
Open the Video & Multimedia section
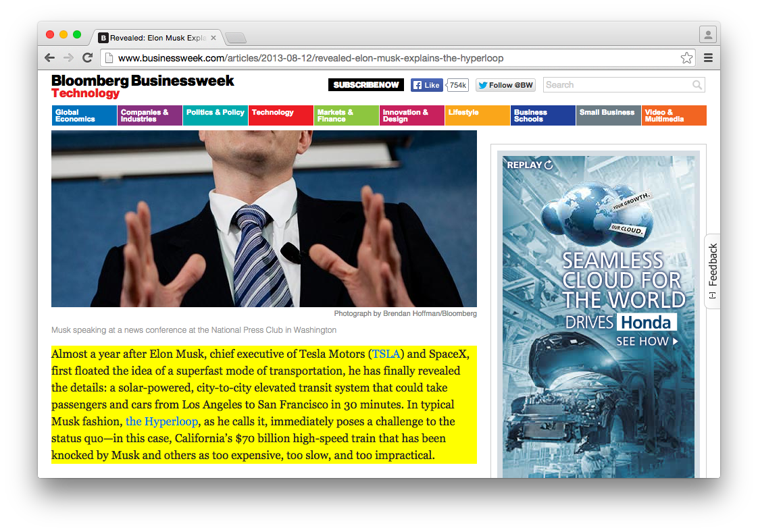coord(674,115)
